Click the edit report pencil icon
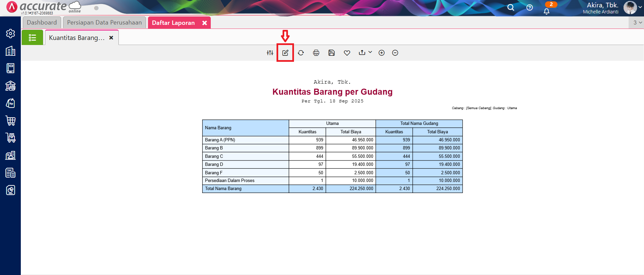This screenshot has width=644, height=275. coord(285,53)
